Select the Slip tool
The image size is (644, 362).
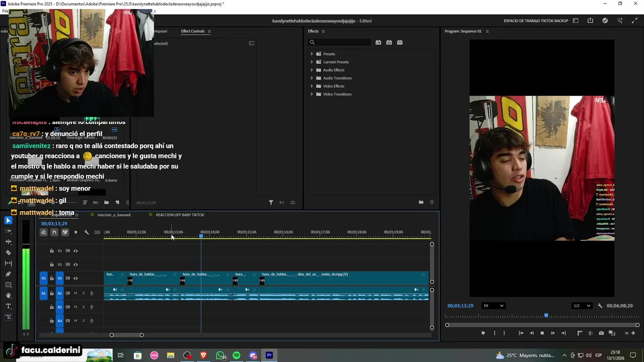[x=8, y=263]
